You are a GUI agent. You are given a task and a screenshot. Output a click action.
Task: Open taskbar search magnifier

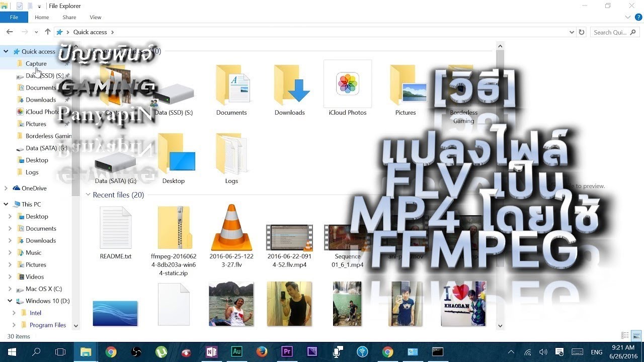point(36,352)
